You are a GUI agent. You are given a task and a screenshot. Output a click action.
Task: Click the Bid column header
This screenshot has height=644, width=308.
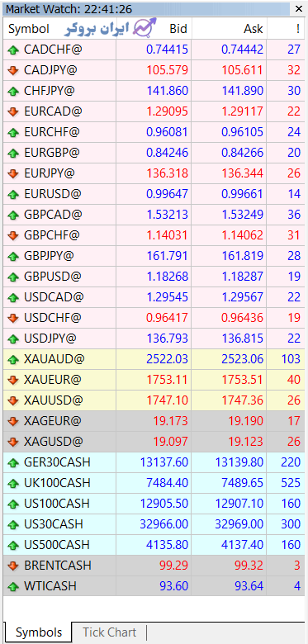(x=178, y=29)
